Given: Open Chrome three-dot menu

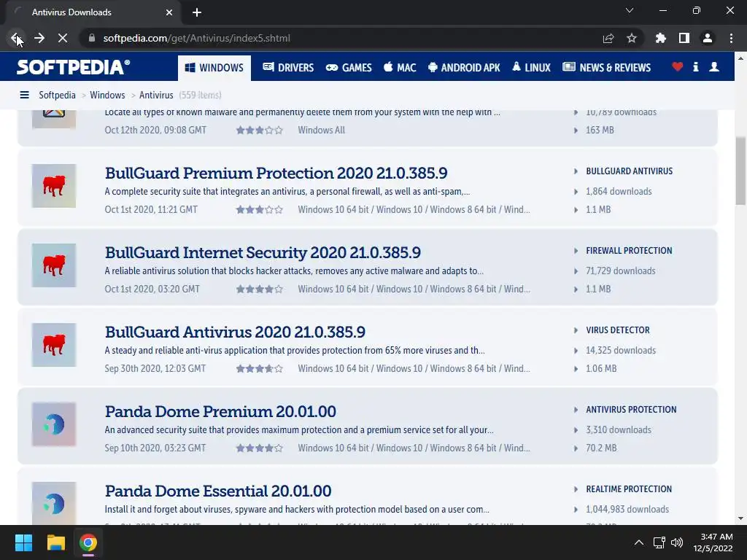Looking at the screenshot, I should 731,38.
